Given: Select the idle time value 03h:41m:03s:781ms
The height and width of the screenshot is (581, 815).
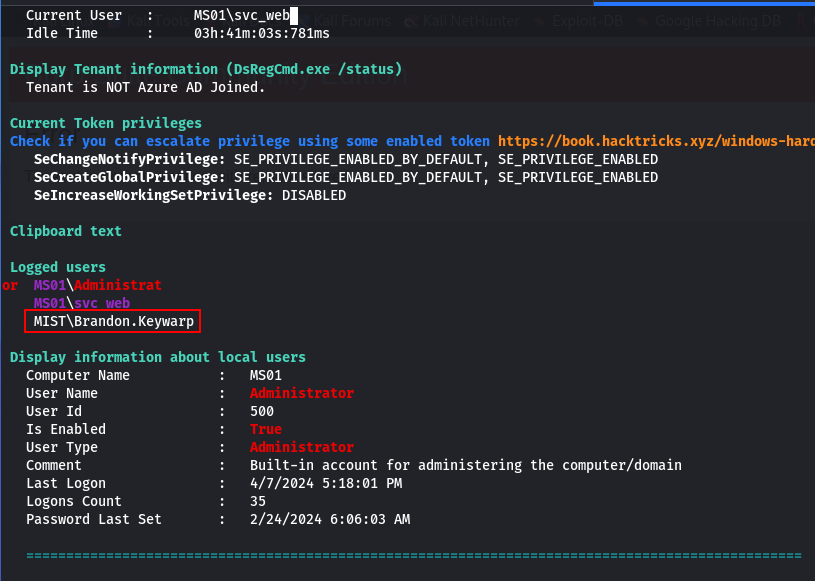Looking at the screenshot, I should 261,33.
